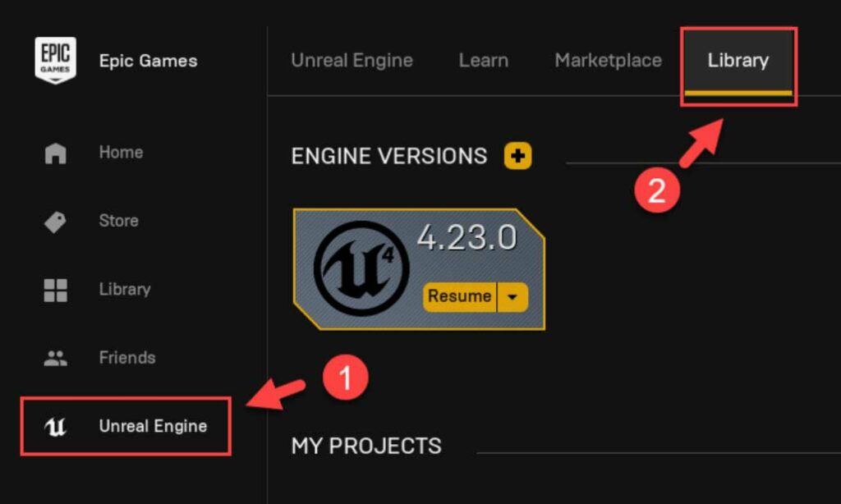Select the Library icon in the sidebar
This screenshot has height=504, width=841.
[x=54, y=289]
